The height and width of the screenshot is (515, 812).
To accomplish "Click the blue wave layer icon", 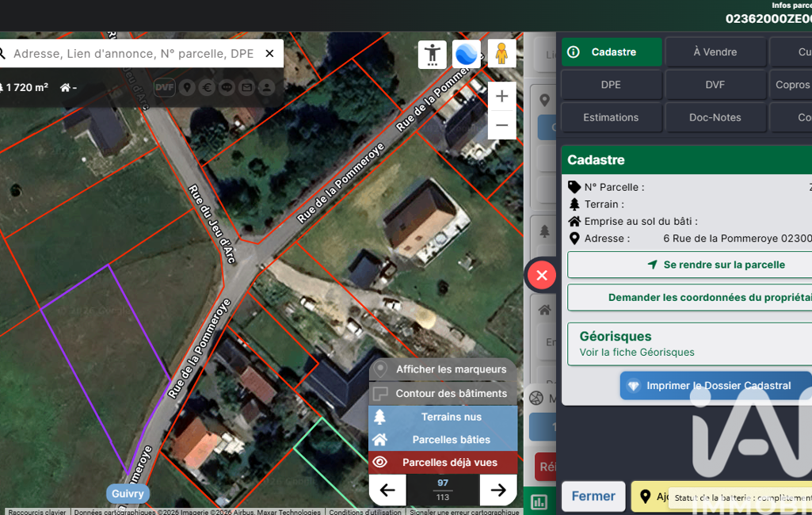I will click(467, 54).
